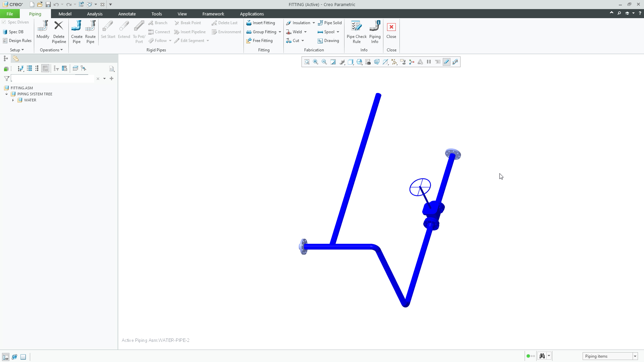Click the Saved Orientations icon
The width and height of the screenshot is (644, 362).
point(351,62)
